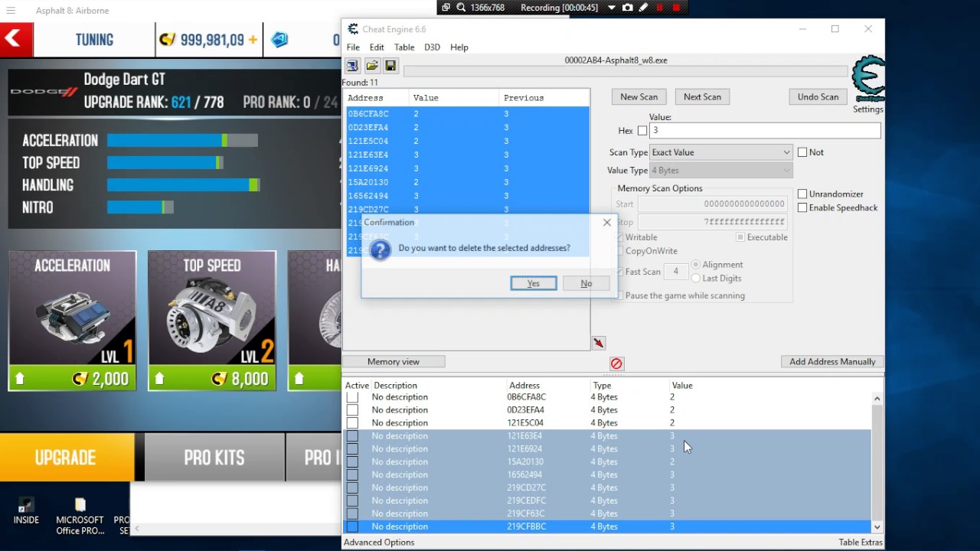
Task: Select the 219CFBBC row in address list
Action: 606,527
